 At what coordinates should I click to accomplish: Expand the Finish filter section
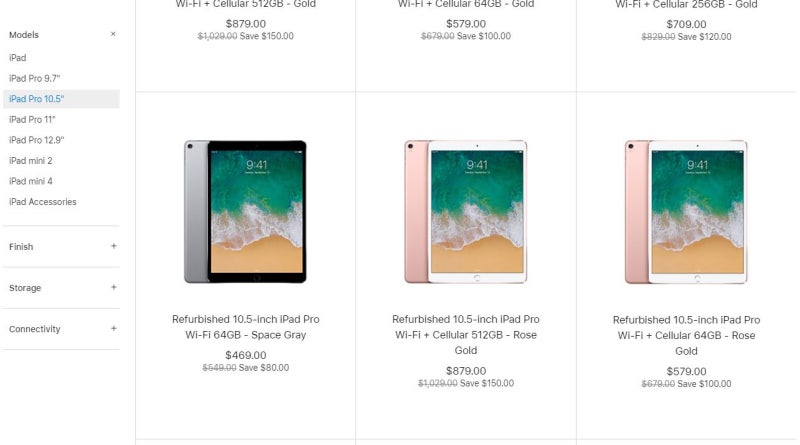[113, 246]
